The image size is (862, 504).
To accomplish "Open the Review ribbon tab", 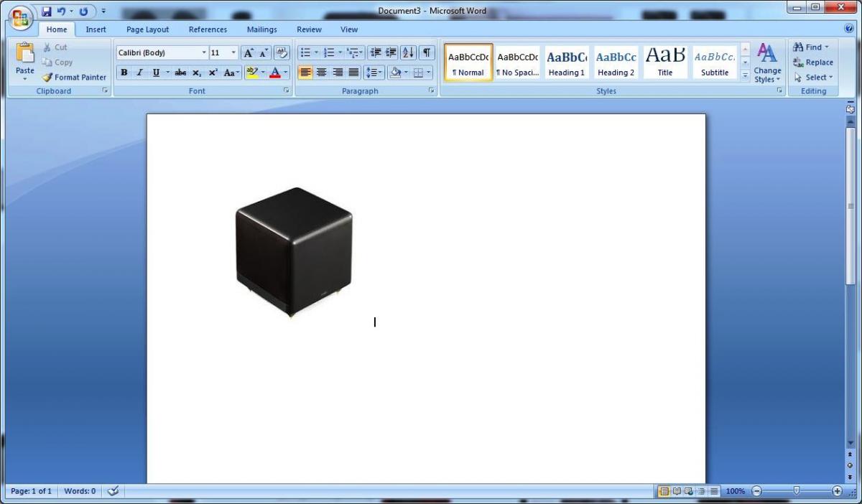I will coord(309,29).
